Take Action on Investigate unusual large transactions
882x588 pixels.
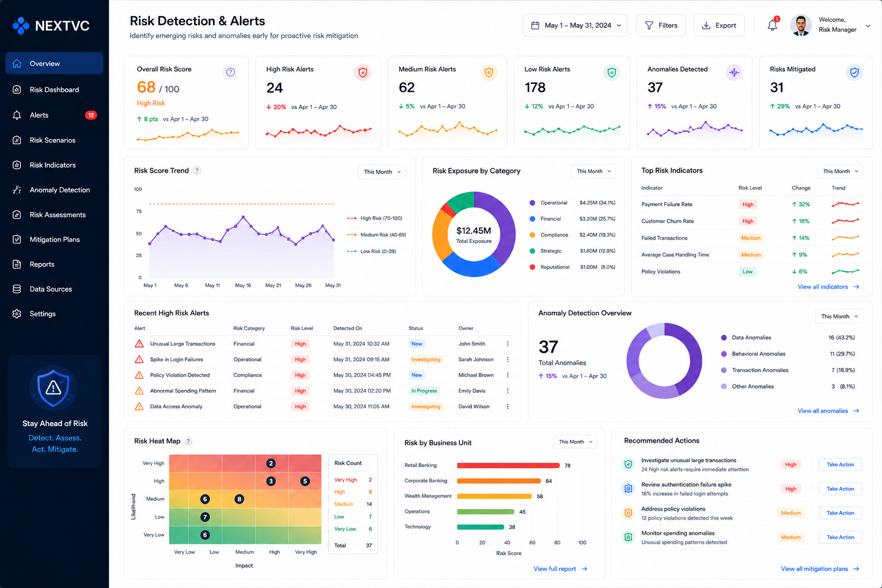(840, 465)
